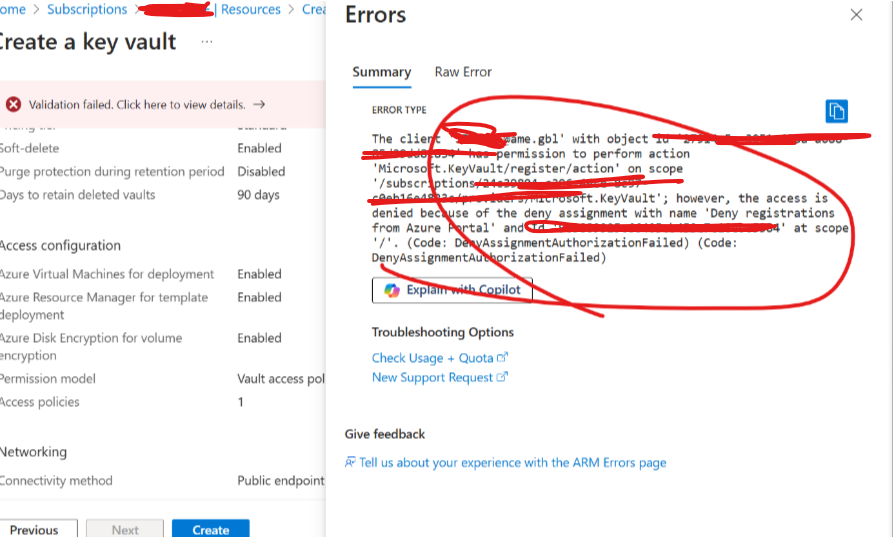Click 'Validation failed. Click here to view details.'

pyautogui.click(x=137, y=105)
